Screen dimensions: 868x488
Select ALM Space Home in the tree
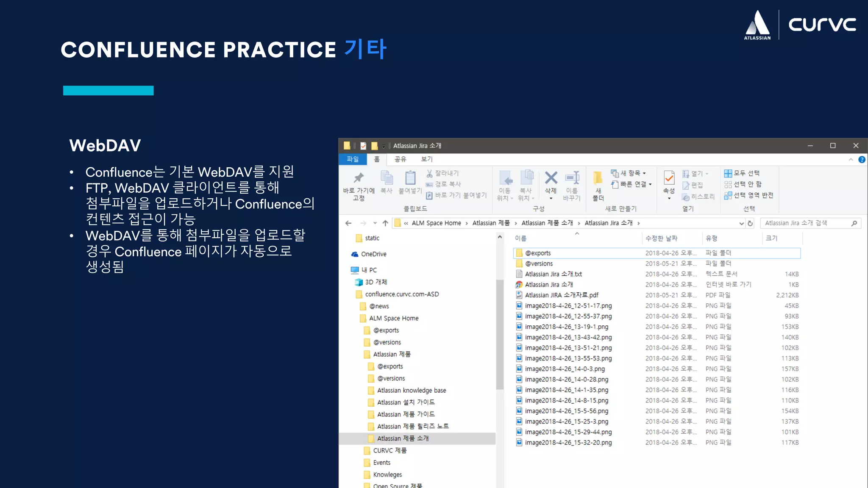(389, 318)
